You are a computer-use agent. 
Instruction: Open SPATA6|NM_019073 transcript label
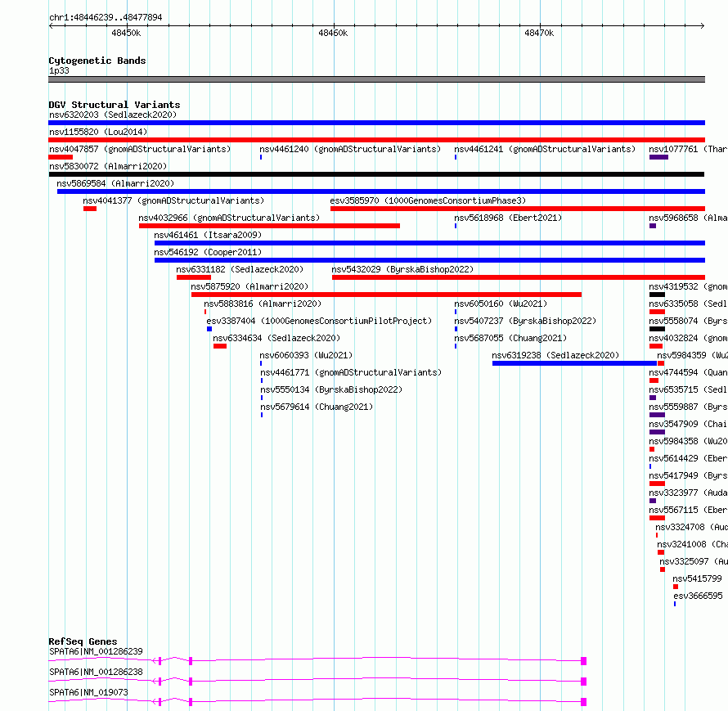[88, 692]
